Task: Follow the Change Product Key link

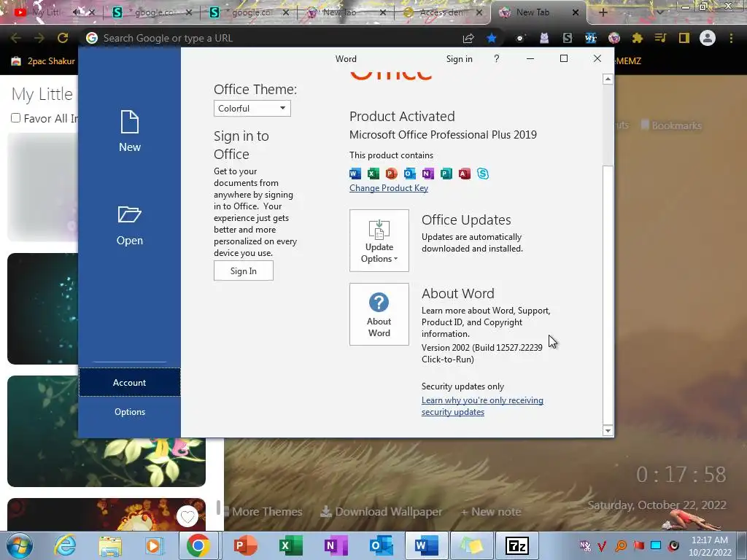Action: point(389,188)
